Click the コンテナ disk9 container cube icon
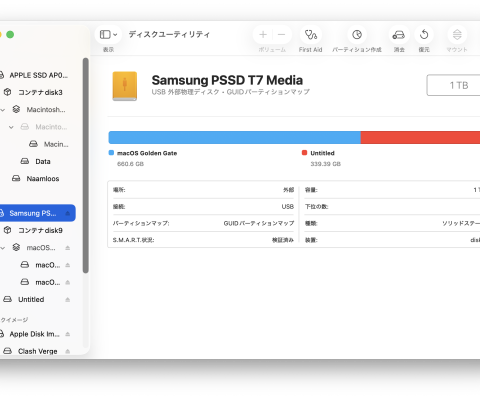This screenshot has width=480, height=399. coord(8,230)
